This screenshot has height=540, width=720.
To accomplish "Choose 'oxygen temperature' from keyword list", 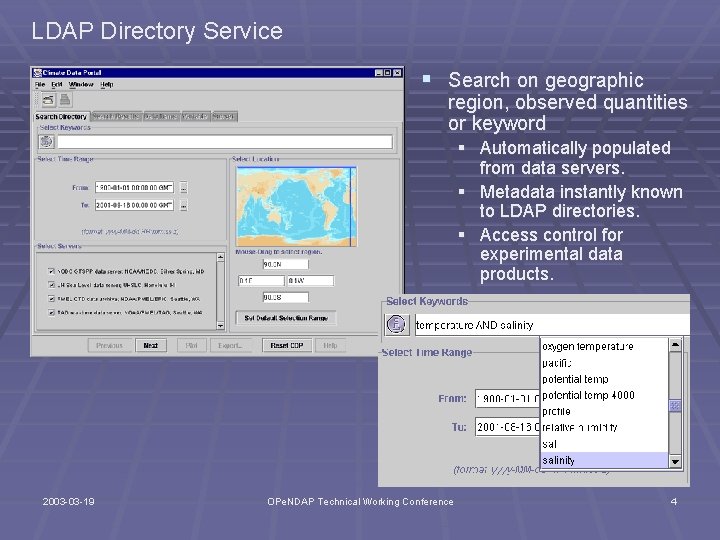I will (604, 346).
